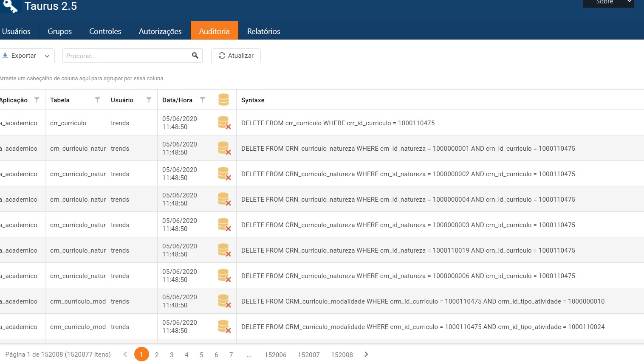644x363 pixels.
Task: Click the database icon column header
Action: (223, 100)
